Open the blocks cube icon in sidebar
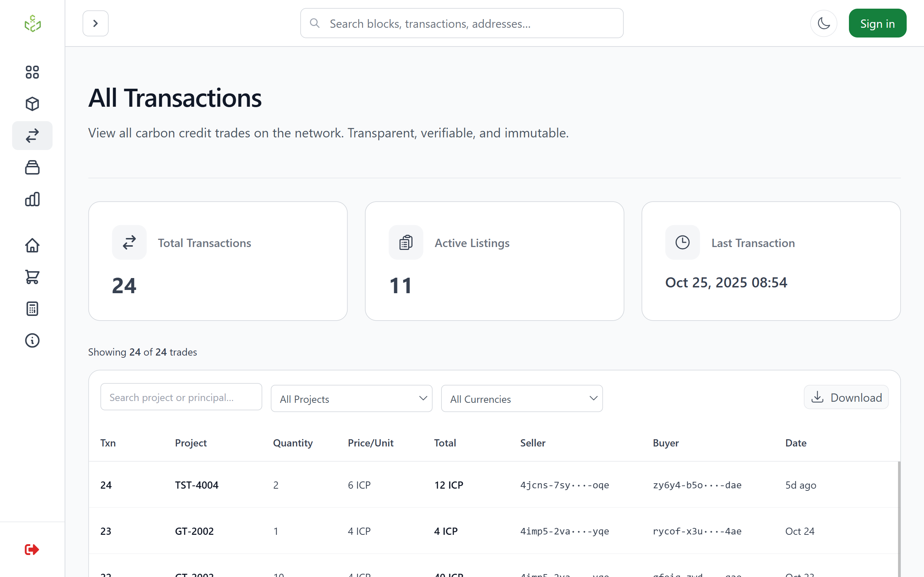 point(32,104)
